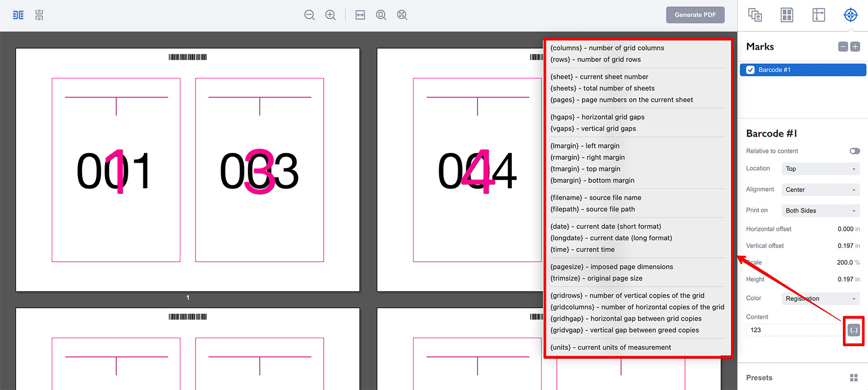This screenshot has height=390, width=868.
Task: Zoom in on the preview
Action: pyautogui.click(x=330, y=15)
